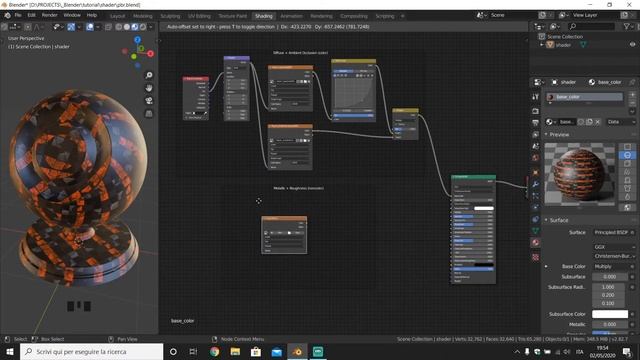This screenshot has height=360, width=640.
Task: Select cube preview shape
Action: (x=627, y=163)
